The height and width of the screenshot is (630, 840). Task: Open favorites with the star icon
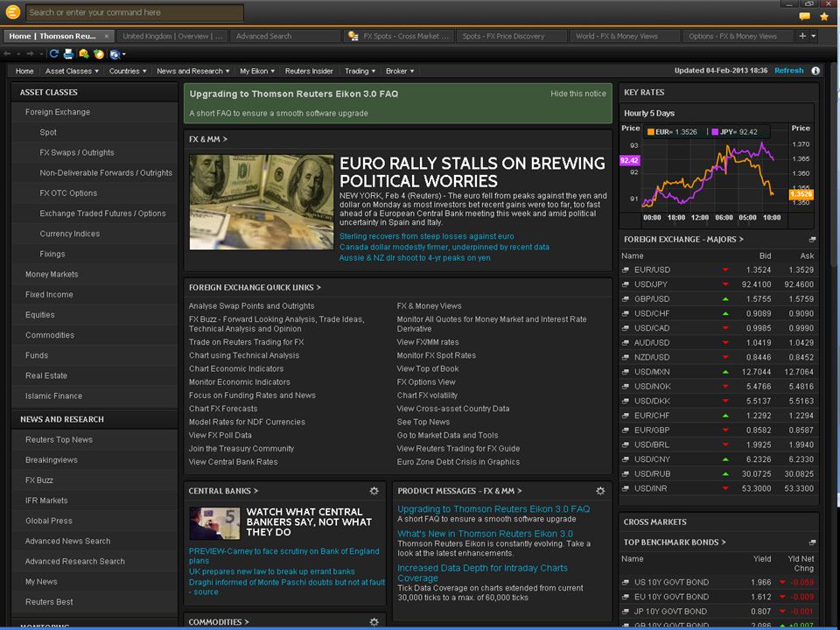coord(824,17)
